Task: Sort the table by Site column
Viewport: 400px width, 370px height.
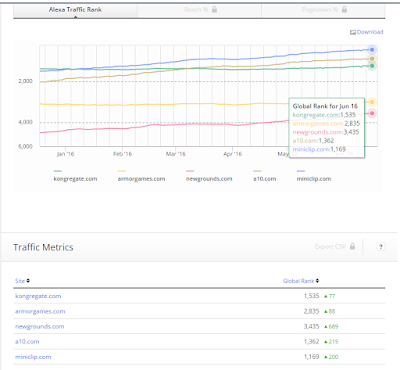Action: 22,281
